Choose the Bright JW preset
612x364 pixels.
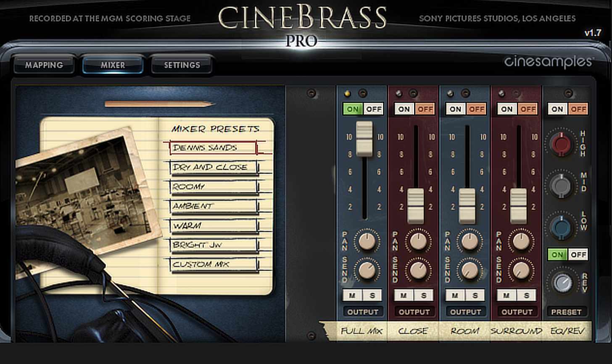214,245
